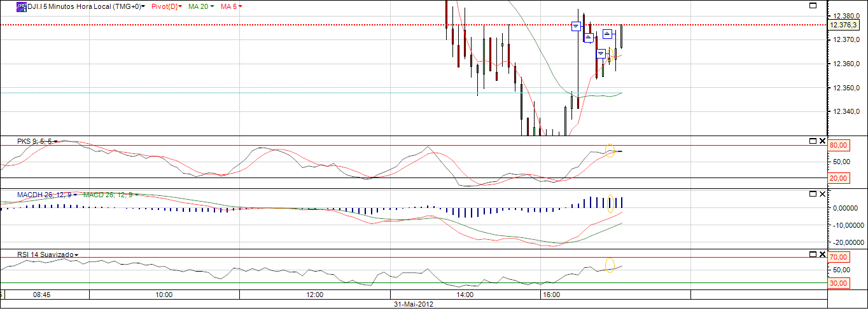Click the 14:00 time axis label
The width and height of the screenshot is (868, 320).
pyautogui.click(x=465, y=295)
